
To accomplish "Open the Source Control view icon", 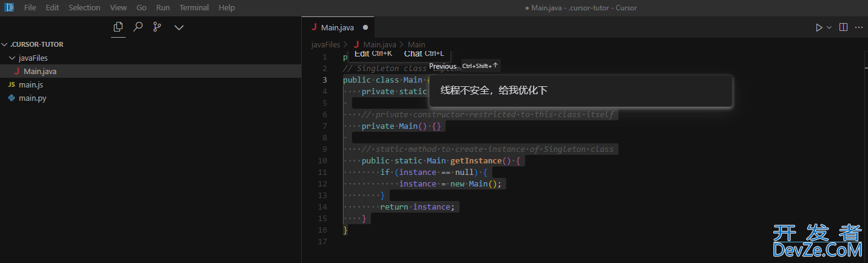I will point(157,27).
